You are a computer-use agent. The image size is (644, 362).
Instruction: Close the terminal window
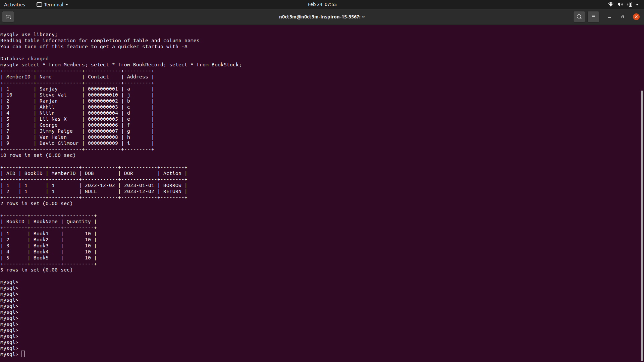tap(636, 17)
